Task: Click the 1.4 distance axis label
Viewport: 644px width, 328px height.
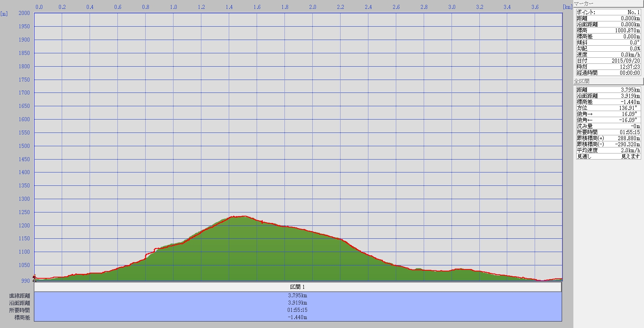Action: (x=229, y=7)
